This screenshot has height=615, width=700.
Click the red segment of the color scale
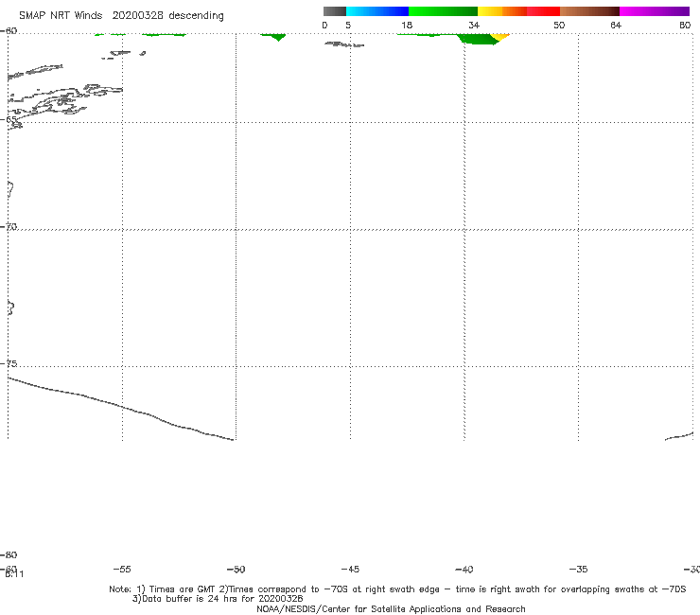point(543,11)
